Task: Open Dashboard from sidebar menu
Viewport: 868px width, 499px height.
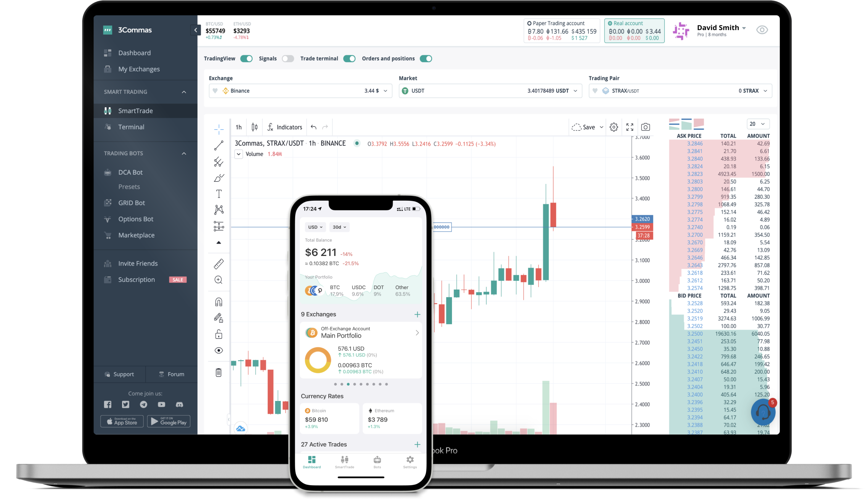Action: [x=134, y=53]
